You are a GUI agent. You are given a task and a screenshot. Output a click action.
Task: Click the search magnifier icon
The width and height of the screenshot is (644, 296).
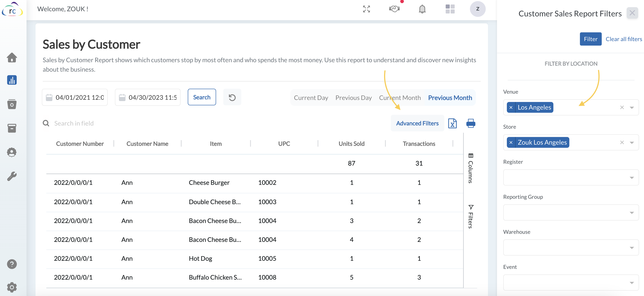tap(46, 123)
